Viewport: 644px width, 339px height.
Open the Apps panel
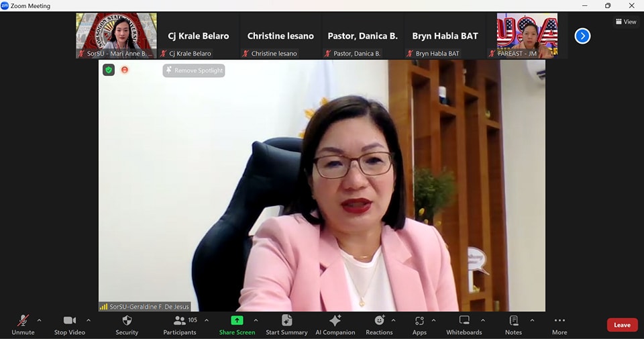coord(419,321)
